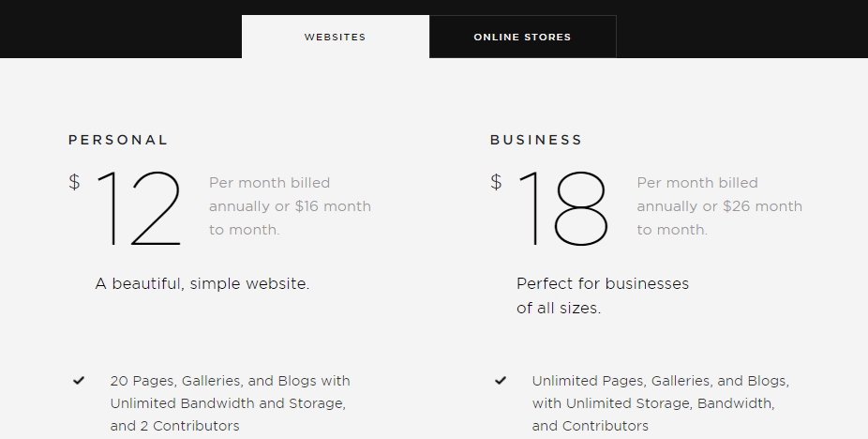
Task: Click "Perfect for businesses" tagline
Action: tap(602, 283)
